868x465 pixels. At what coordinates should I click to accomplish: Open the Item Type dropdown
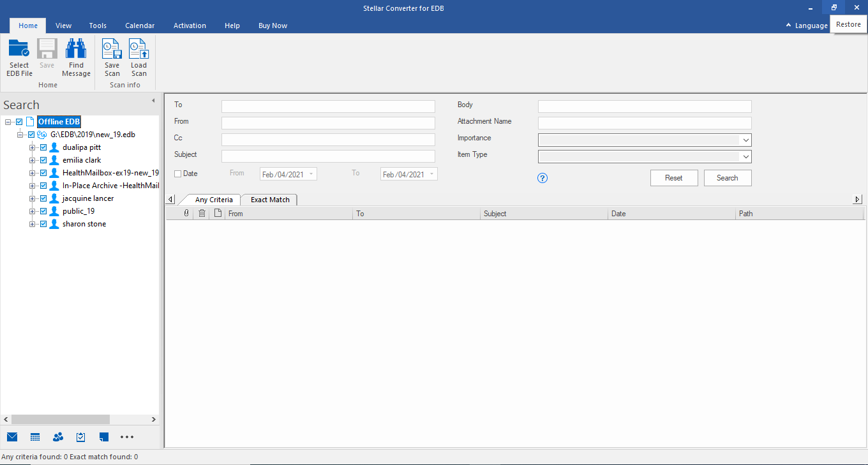coord(745,157)
